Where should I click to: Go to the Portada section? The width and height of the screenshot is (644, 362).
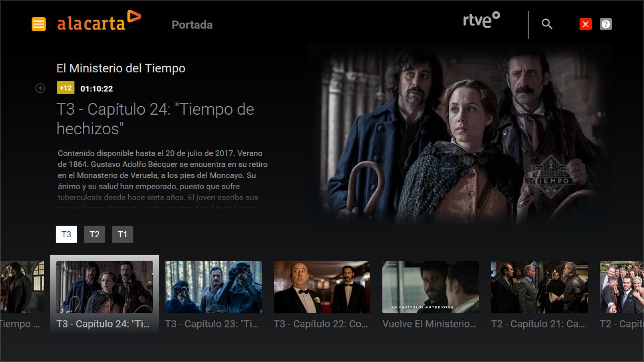pyautogui.click(x=192, y=25)
